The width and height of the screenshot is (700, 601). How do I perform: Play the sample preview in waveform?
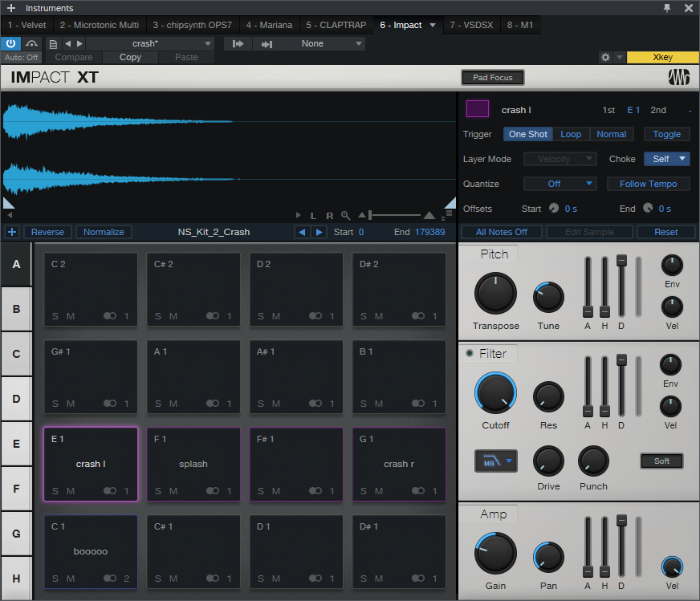pos(299,216)
